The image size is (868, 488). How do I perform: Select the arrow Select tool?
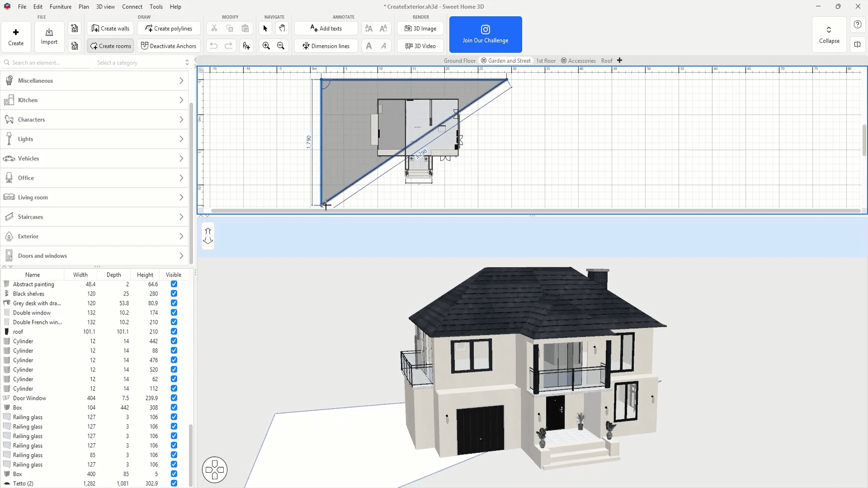(x=265, y=28)
